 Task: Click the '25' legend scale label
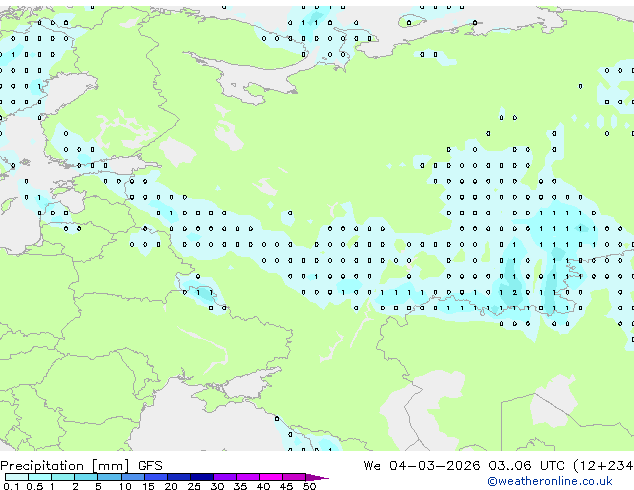click(194, 486)
